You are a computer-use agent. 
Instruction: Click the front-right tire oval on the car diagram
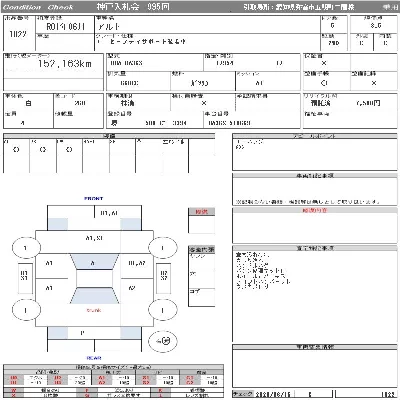pos(162,248)
